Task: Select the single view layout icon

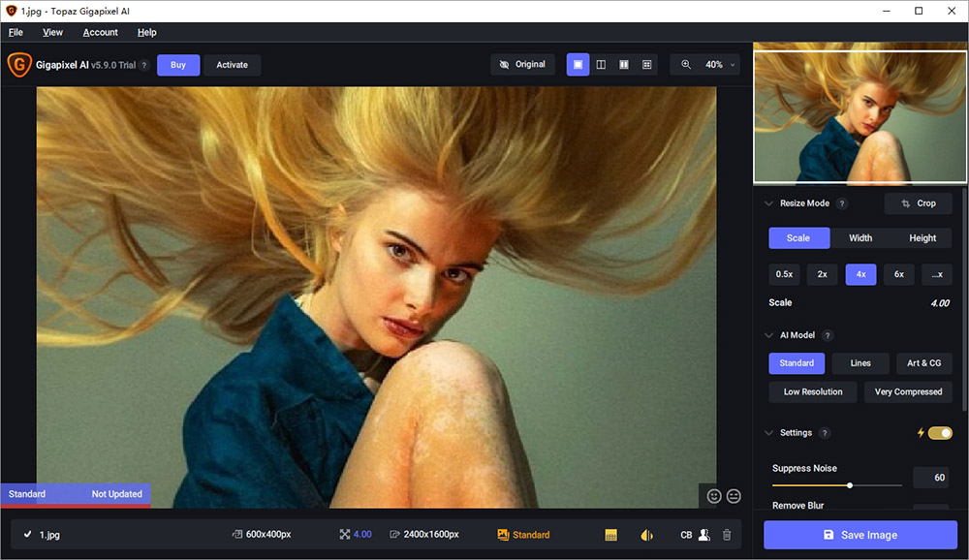Action: [578, 65]
